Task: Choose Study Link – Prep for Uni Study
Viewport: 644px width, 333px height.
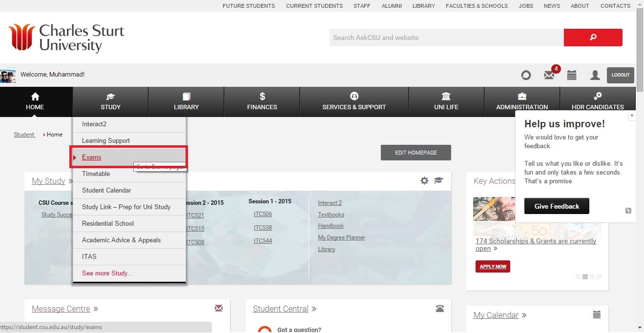Action: point(129,207)
